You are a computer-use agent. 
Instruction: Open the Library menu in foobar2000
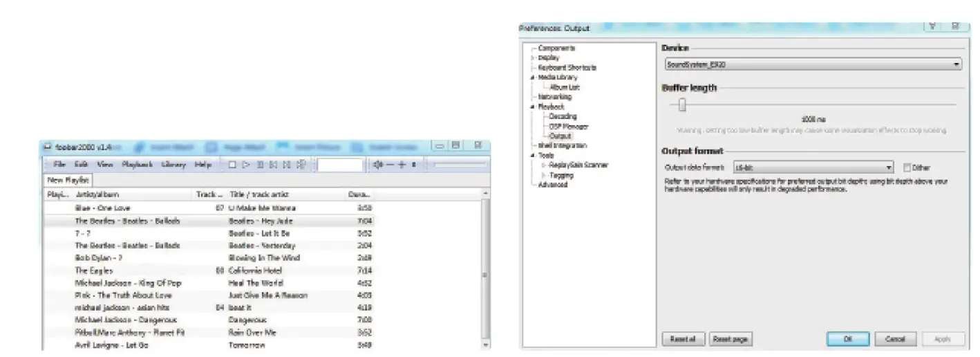[x=174, y=165]
